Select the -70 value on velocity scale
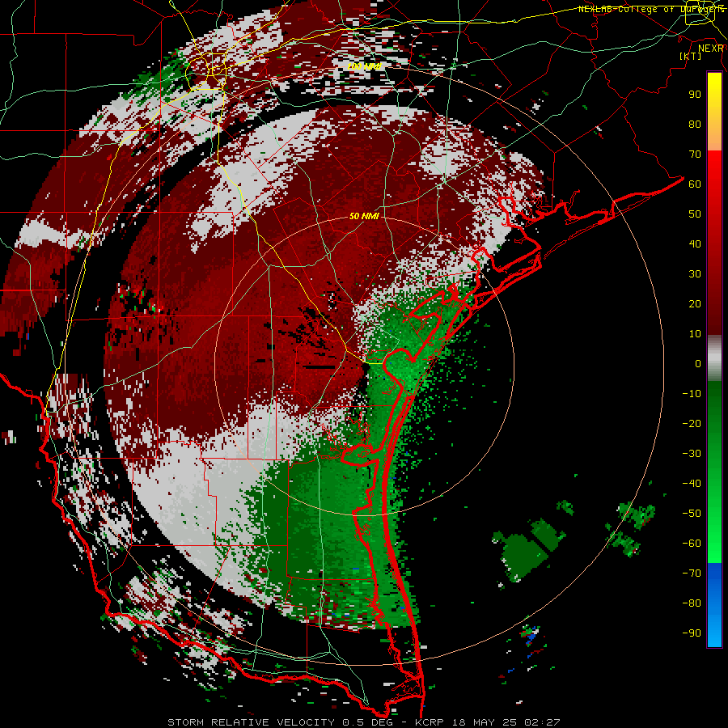Viewport: 728px width, 728px height. click(692, 574)
